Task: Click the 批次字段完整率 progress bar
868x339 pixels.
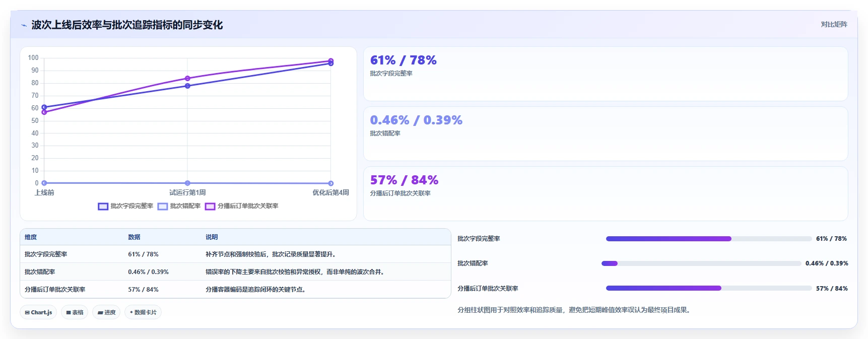Action: pos(709,239)
